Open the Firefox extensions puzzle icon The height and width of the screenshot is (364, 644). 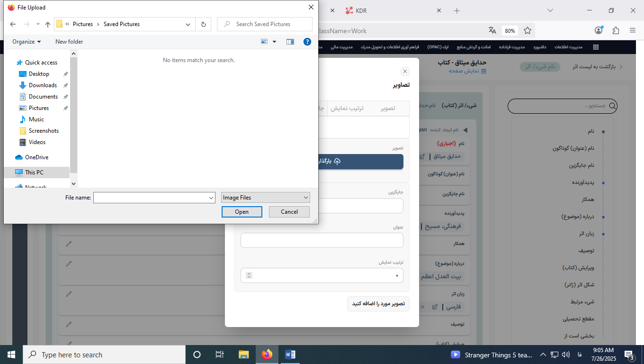coord(616,31)
